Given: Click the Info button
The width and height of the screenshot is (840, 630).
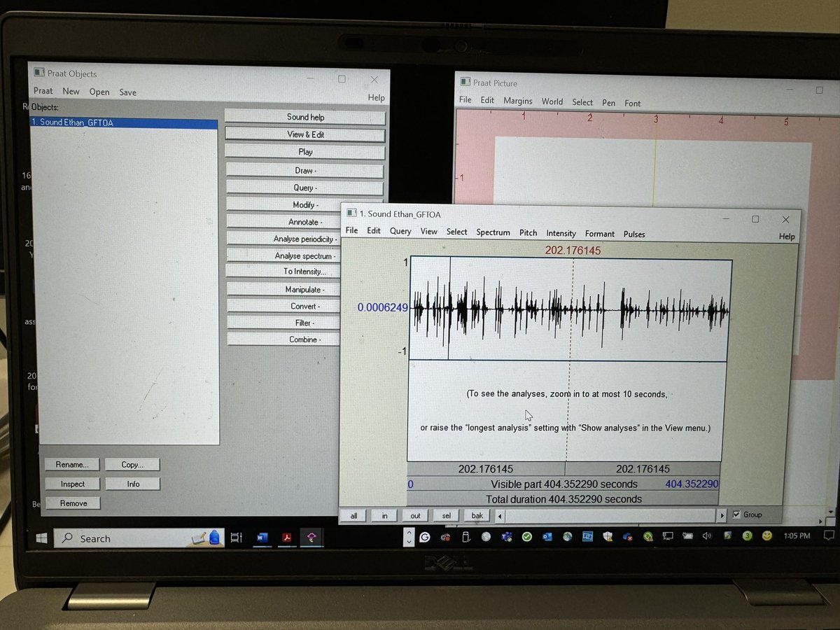Looking at the screenshot, I should click(133, 484).
